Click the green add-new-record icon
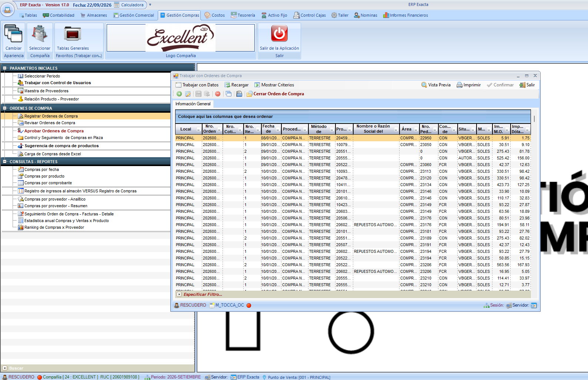 179,94
